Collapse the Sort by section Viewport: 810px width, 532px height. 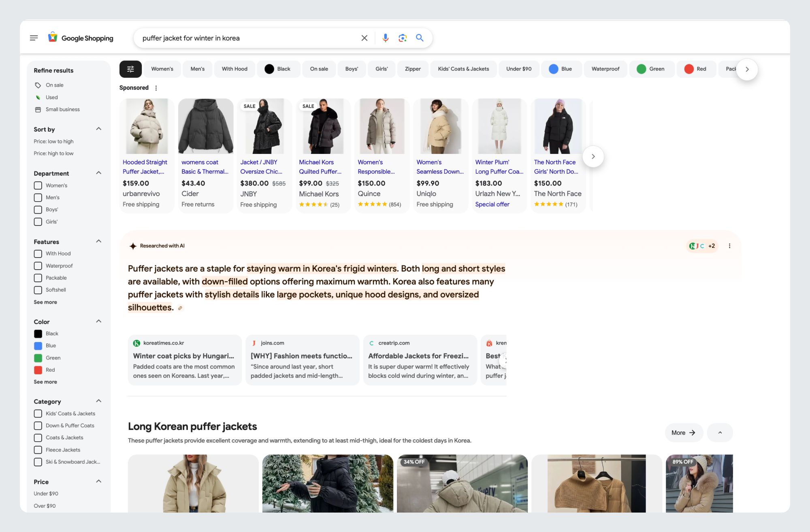tap(98, 129)
